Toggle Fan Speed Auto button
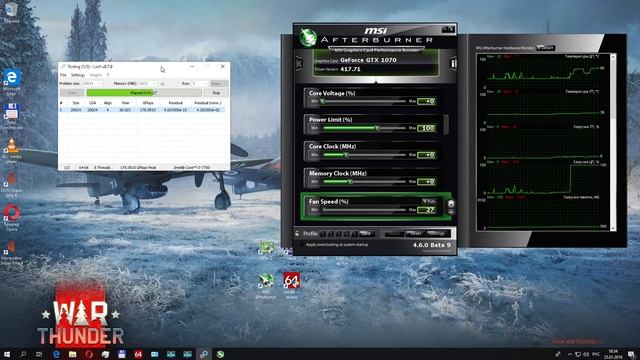The image size is (640, 360). coord(429,202)
